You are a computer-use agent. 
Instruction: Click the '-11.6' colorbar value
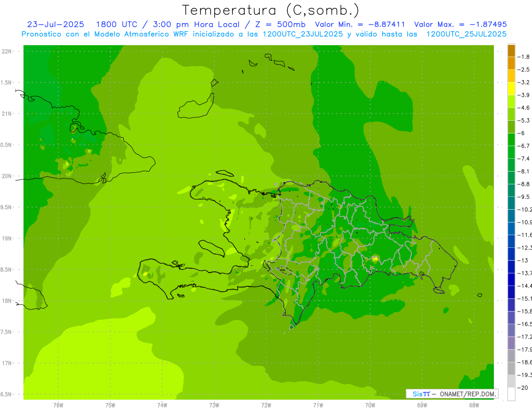pos(525,235)
